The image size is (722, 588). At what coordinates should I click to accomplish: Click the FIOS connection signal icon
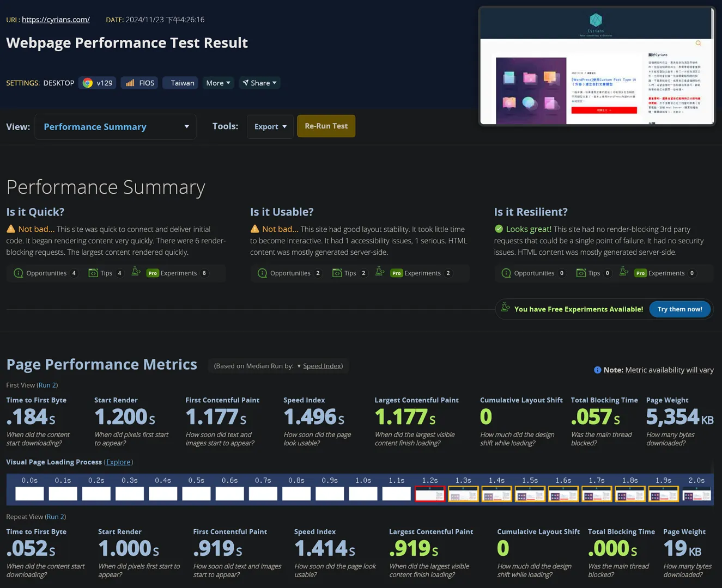click(130, 83)
